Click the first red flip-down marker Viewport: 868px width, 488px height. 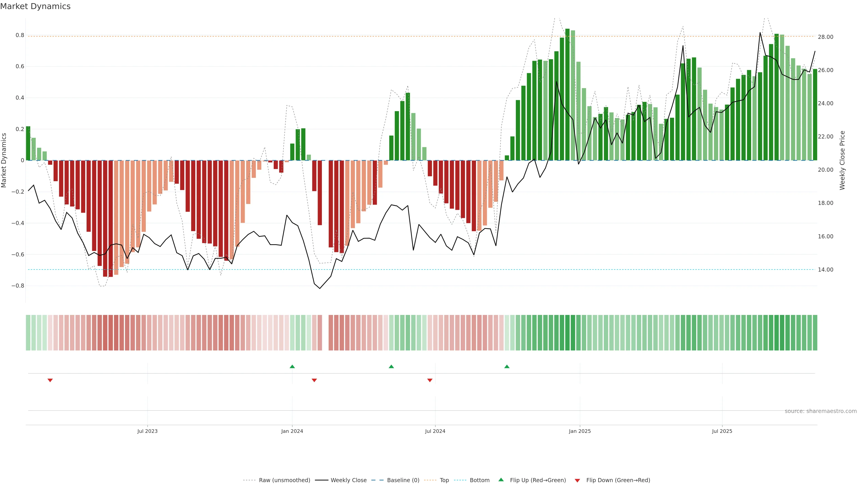click(x=50, y=380)
